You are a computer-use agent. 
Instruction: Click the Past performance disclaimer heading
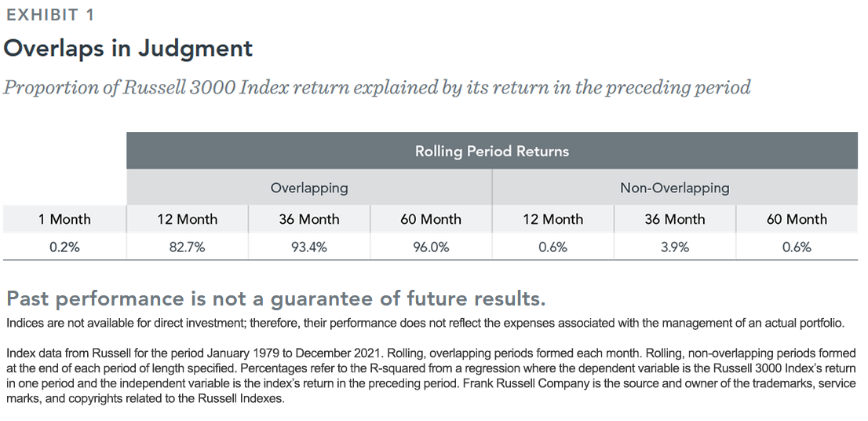tap(275, 298)
